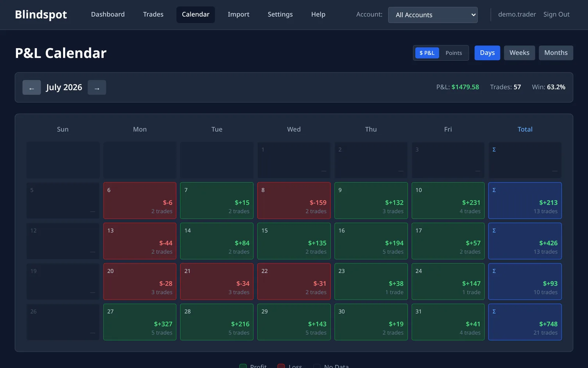The image size is (588, 368).
Task: Open July 8 day cell with $-159
Action: coord(294,201)
